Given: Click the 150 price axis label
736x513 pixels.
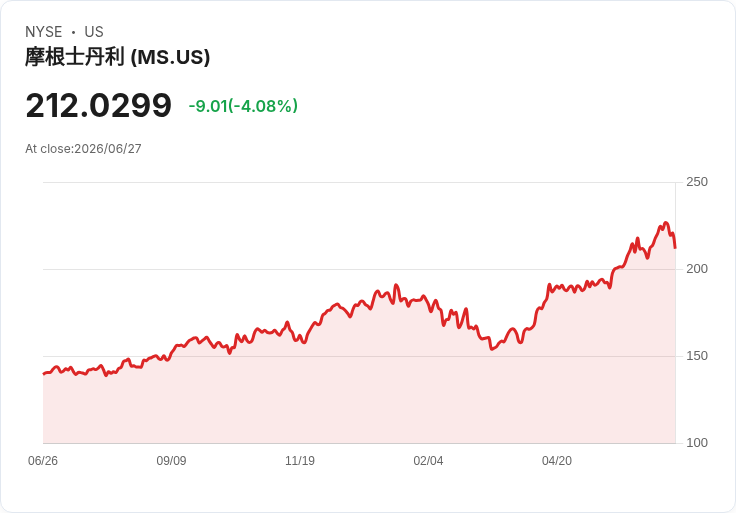Looking at the screenshot, I should tap(697, 356).
